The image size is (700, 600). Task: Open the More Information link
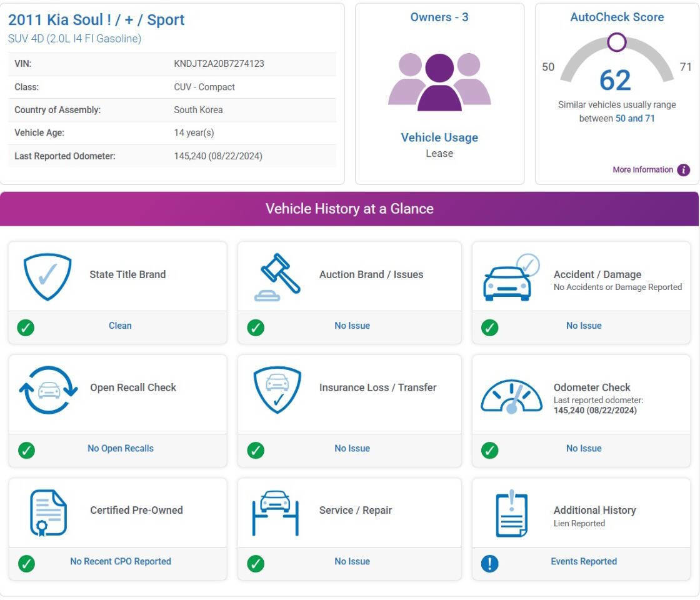642,170
